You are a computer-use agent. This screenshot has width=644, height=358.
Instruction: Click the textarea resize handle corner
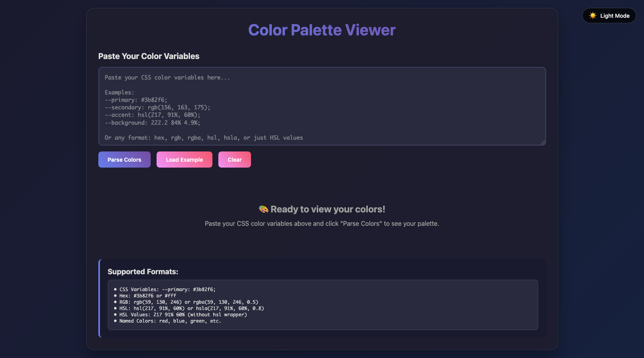coord(543,142)
